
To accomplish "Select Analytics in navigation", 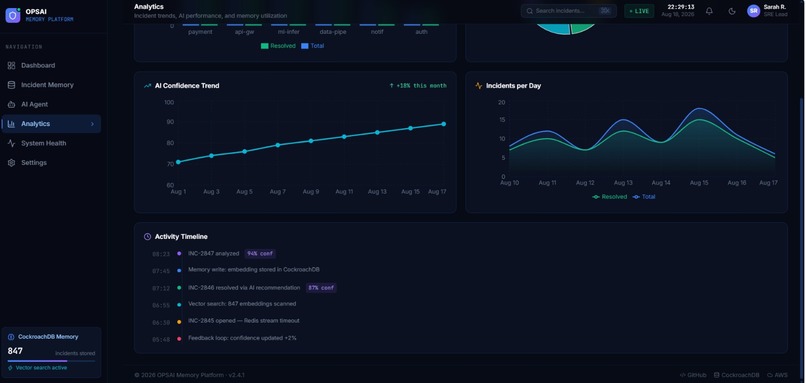I will (51, 124).
